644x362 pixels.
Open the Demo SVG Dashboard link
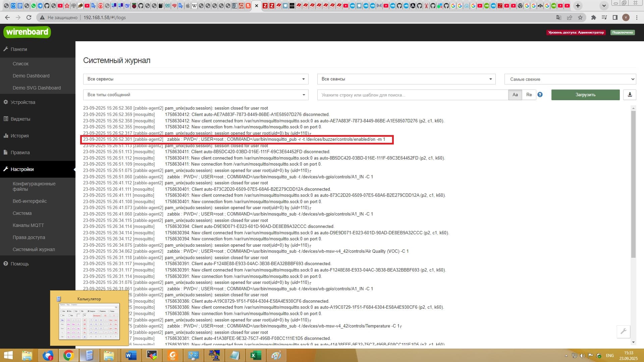pyautogui.click(x=37, y=88)
